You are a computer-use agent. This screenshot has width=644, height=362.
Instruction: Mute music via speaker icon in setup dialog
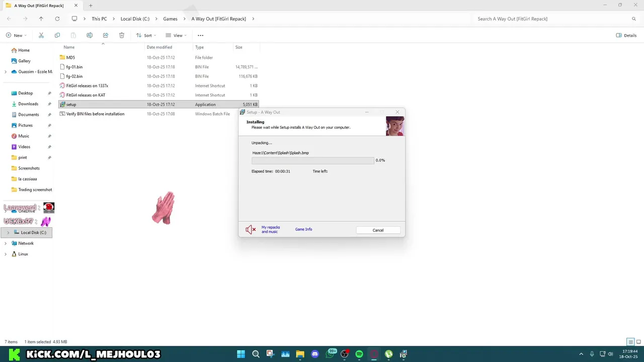point(251,230)
